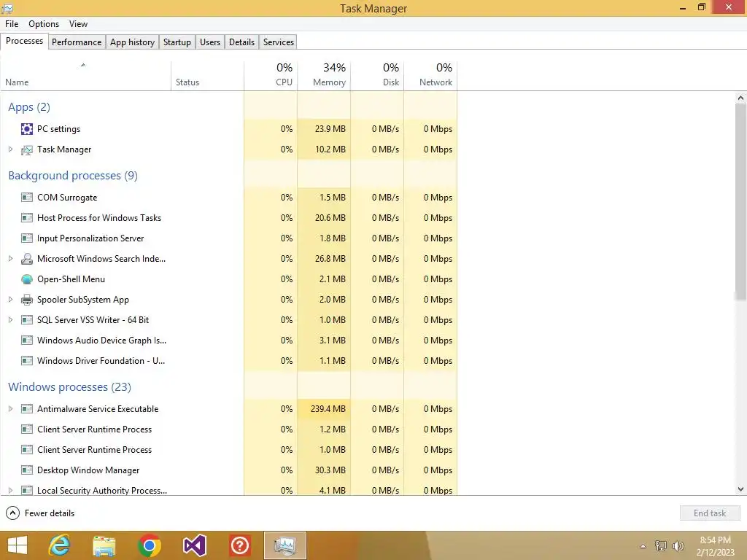Switch to the App history tab
The image size is (747, 560).
(x=133, y=42)
